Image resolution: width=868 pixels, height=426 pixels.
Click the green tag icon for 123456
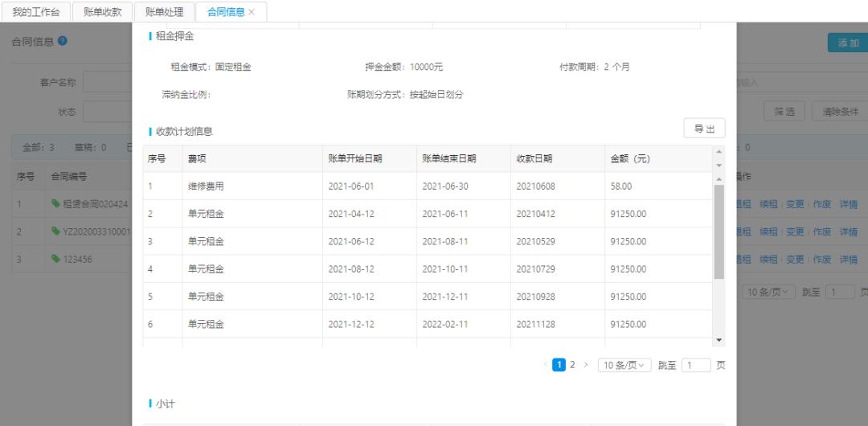tap(55, 259)
